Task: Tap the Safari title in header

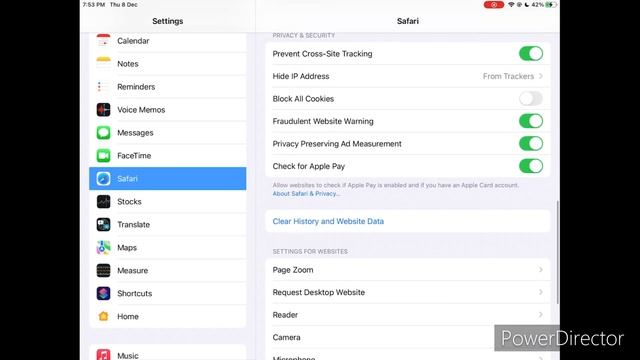Action: (408, 21)
